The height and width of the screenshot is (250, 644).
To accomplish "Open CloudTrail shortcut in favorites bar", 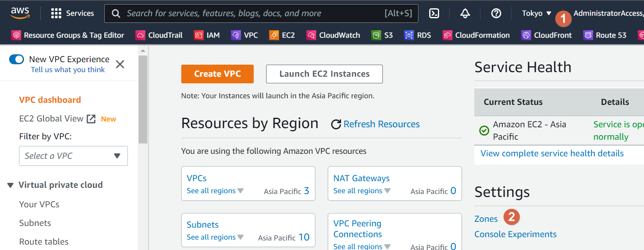I will point(159,35).
